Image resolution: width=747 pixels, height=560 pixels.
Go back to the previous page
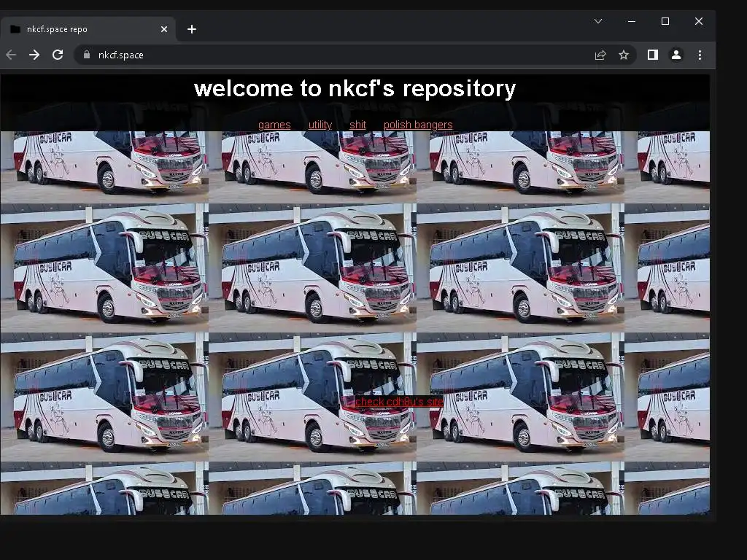click(11, 55)
